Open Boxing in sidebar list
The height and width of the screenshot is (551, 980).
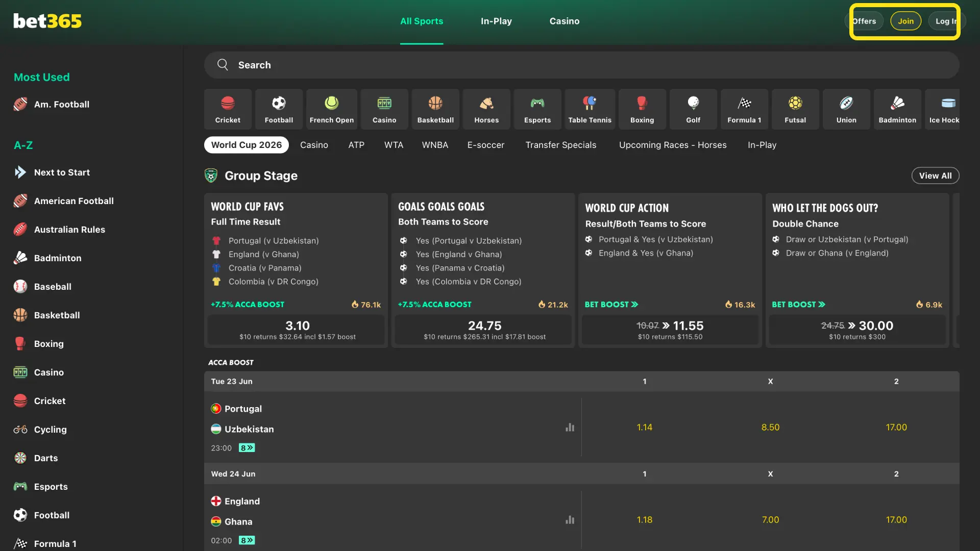pyautogui.click(x=38, y=344)
